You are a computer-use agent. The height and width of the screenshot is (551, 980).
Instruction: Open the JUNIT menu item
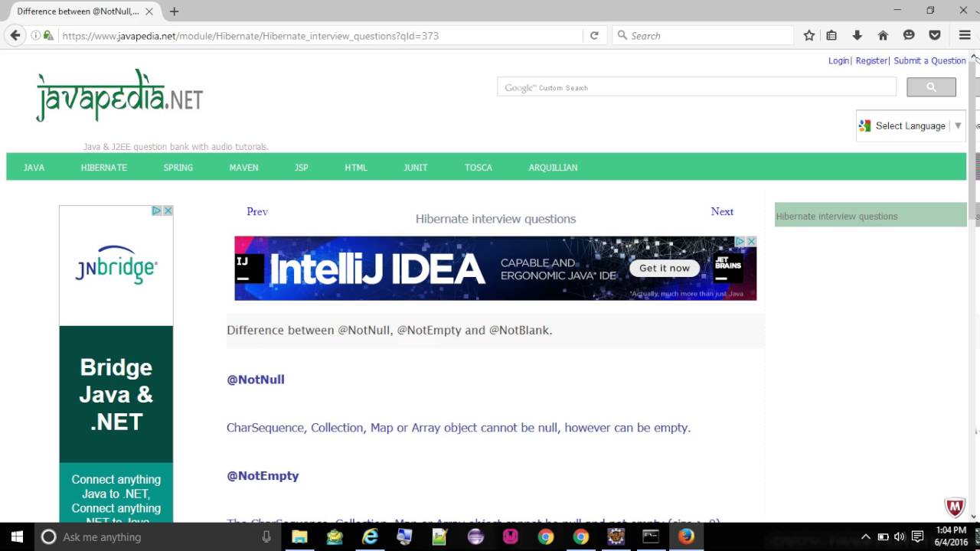point(416,167)
